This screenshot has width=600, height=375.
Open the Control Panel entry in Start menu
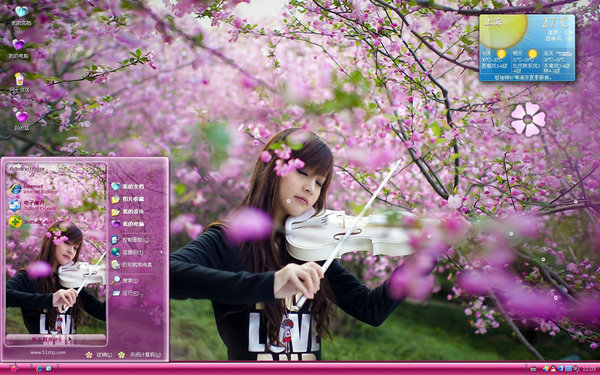tap(130, 240)
